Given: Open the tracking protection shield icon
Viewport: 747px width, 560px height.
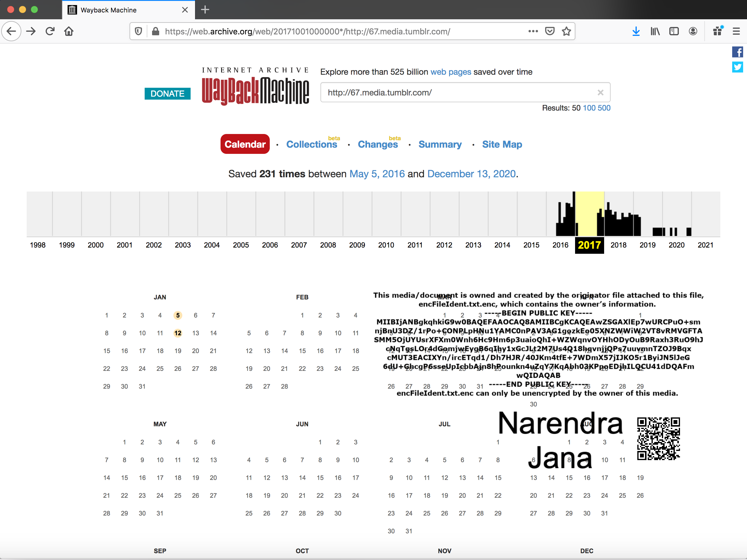Looking at the screenshot, I should click(x=138, y=31).
